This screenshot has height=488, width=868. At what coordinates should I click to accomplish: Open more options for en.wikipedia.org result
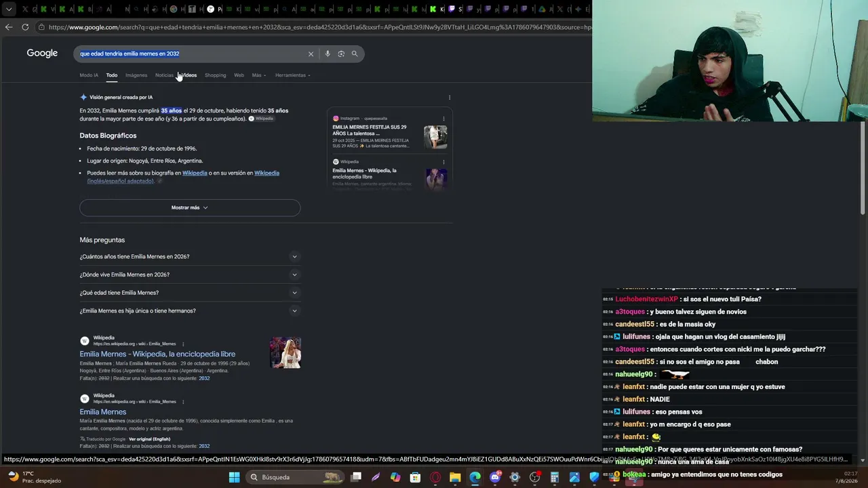click(183, 401)
